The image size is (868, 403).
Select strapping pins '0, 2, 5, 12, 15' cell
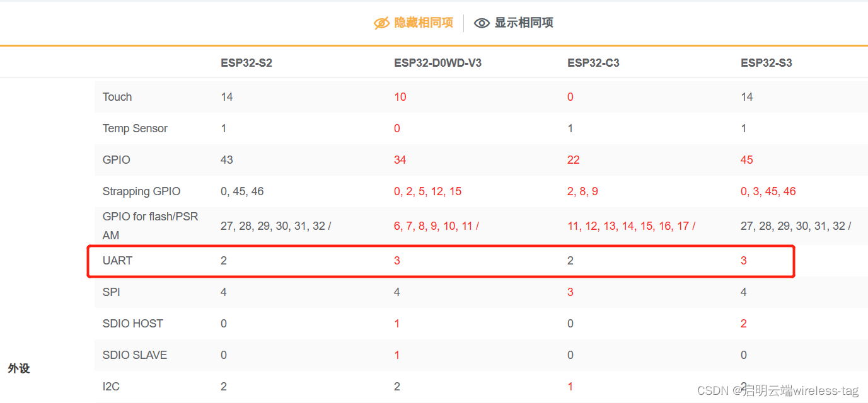click(x=428, y=191)
